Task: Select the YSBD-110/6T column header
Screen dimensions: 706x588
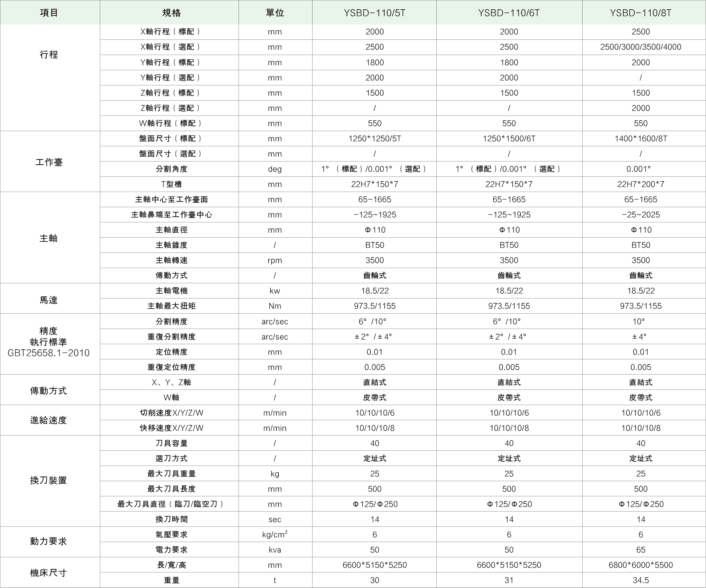Action: click(x=509, y=13)
